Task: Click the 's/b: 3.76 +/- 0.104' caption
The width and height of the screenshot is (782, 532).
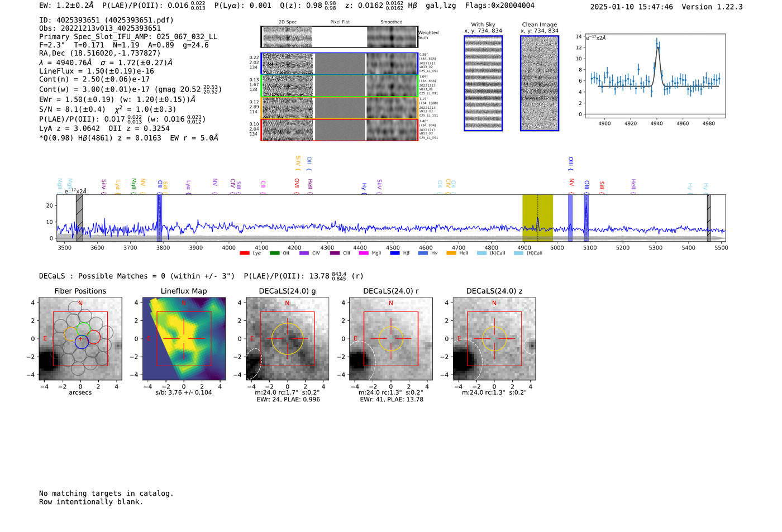Action: click(x=184, y=392)
